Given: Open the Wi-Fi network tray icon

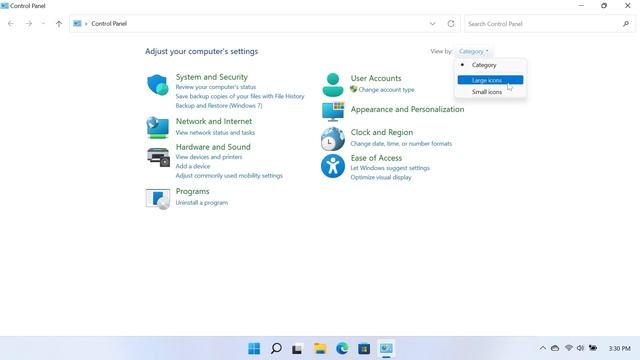Looking at the screenshot, I should point(569,348).
